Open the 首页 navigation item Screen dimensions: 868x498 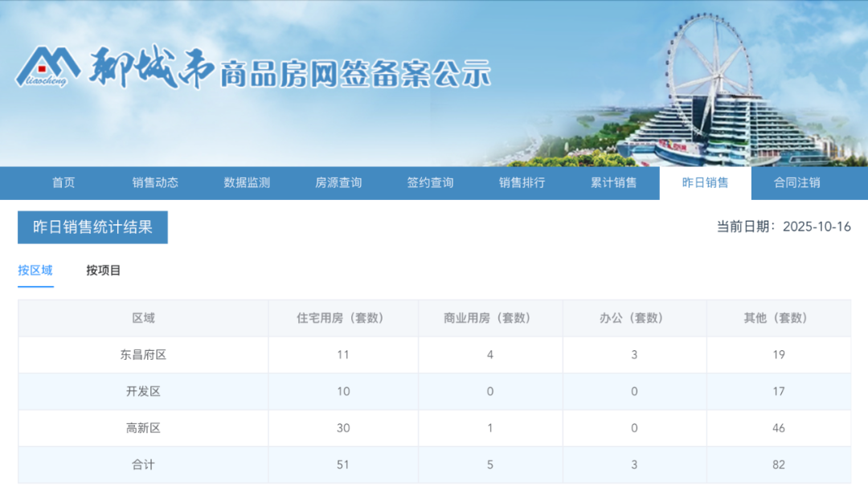[63, 182]
